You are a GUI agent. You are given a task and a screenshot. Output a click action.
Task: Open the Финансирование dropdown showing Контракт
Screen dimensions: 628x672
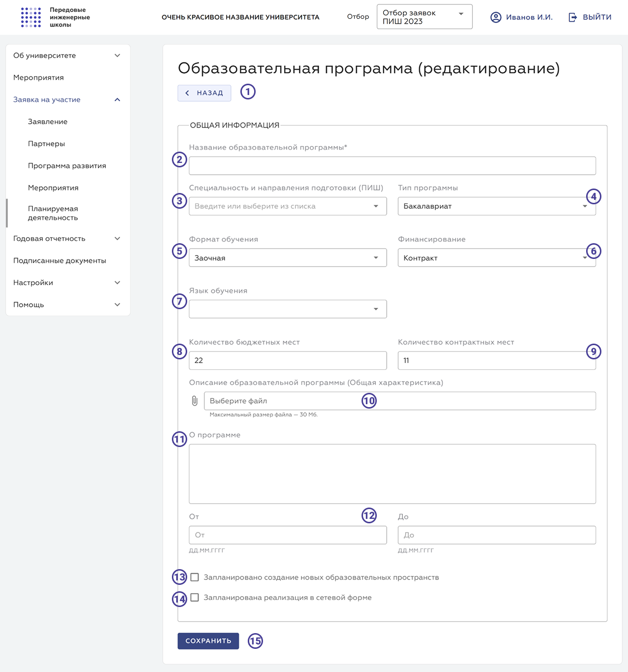pos(496,258)
